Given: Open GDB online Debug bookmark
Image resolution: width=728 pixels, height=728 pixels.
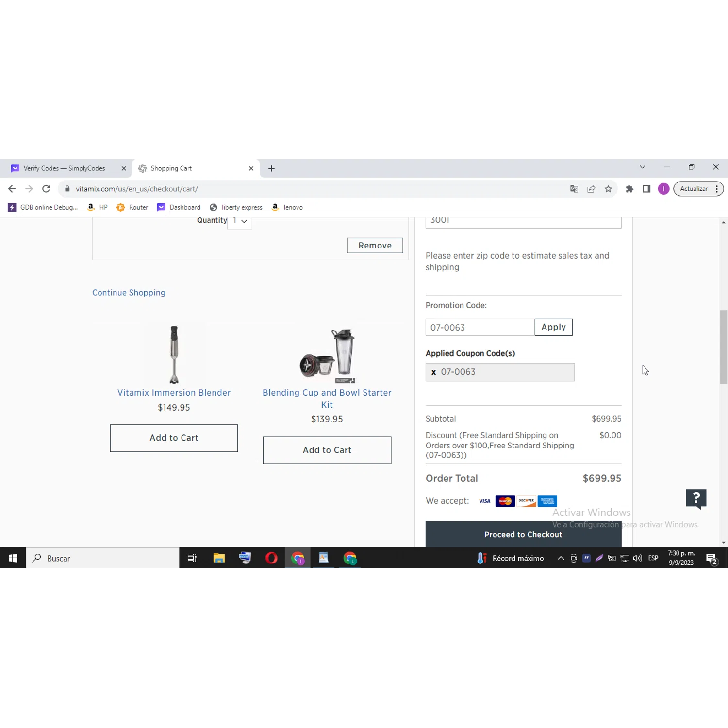Looking at the screenshot, I should 43,207.
